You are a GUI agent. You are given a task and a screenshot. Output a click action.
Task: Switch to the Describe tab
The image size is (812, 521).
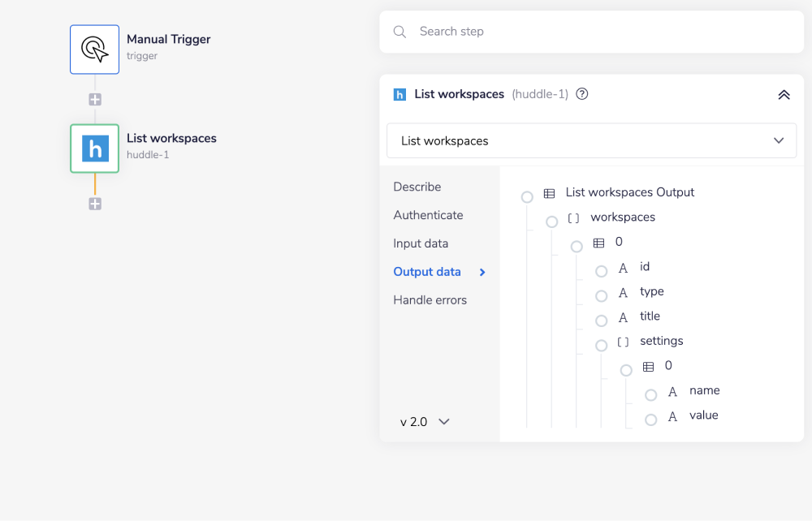click(x=417, y=187)
